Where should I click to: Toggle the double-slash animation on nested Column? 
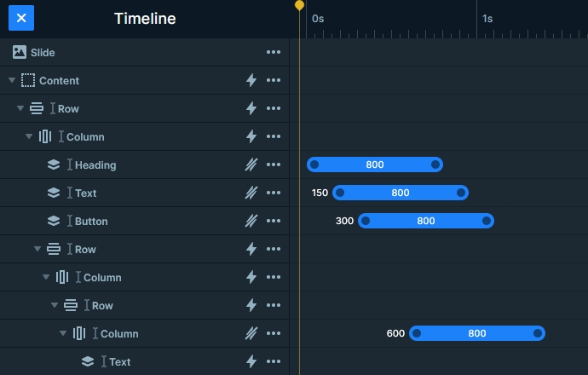pyautogui.click(x=251, y=333)
